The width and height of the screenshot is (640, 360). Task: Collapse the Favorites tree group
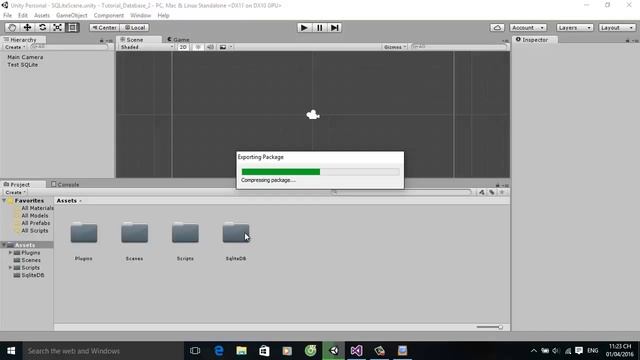coord(4,201)
